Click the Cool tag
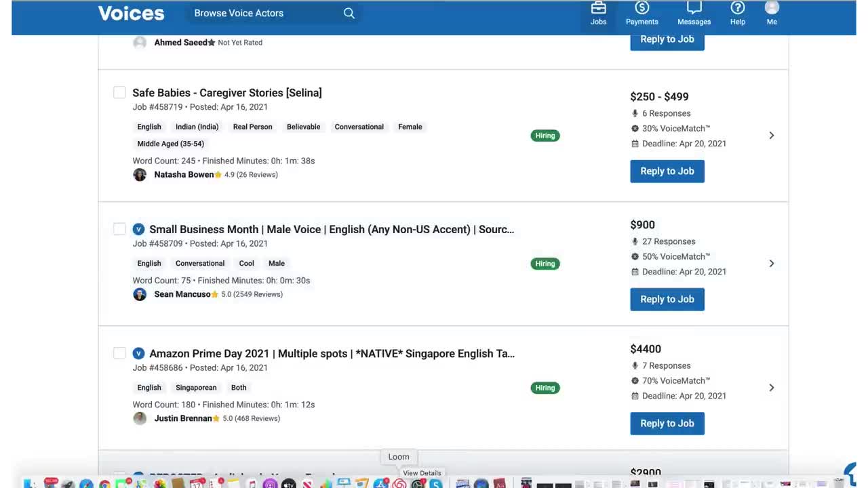The image size is (868, 488). (247, 263)
